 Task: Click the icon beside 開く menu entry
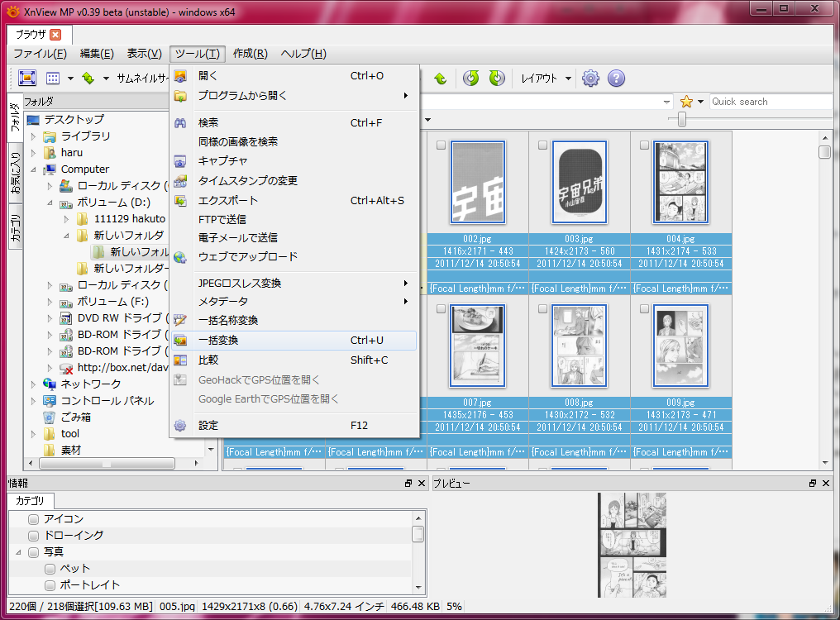click(x=180, y=76)
